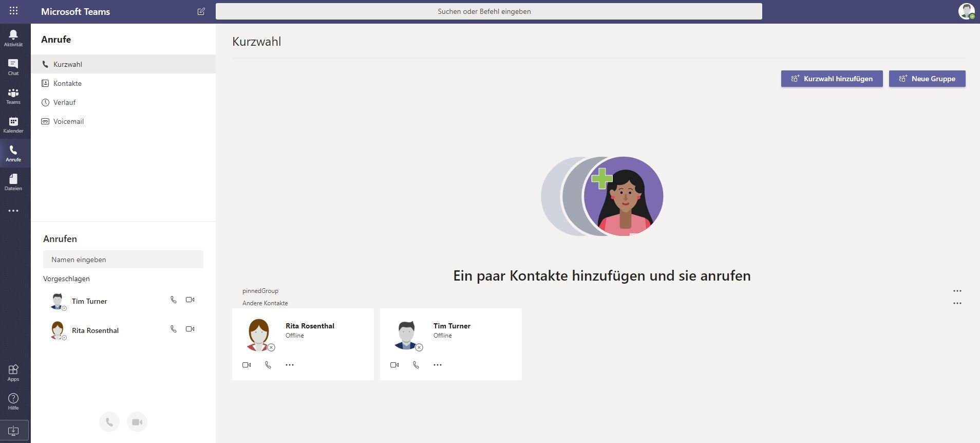
Task: Click the Namen eingeben input field
Action: pos(123,260)
